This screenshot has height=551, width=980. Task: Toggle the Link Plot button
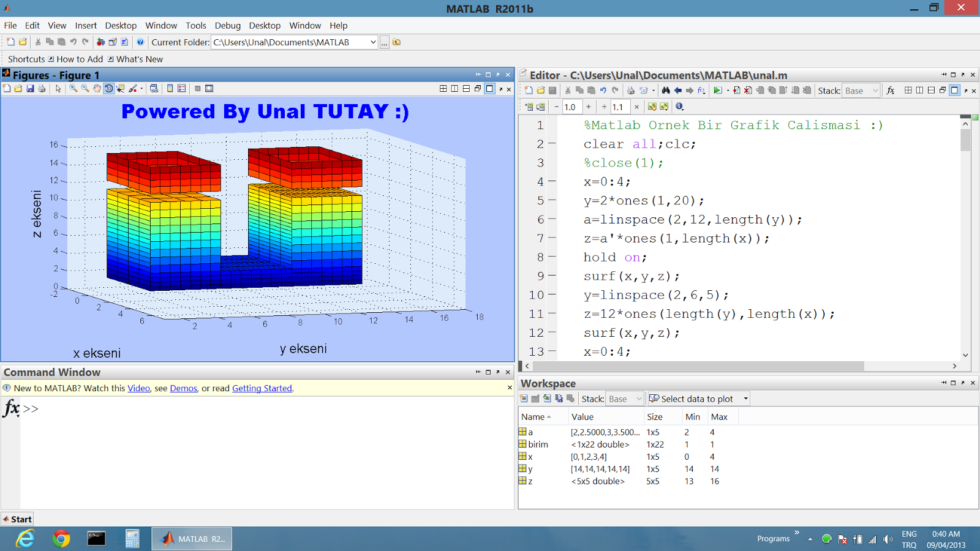[154, 89]
